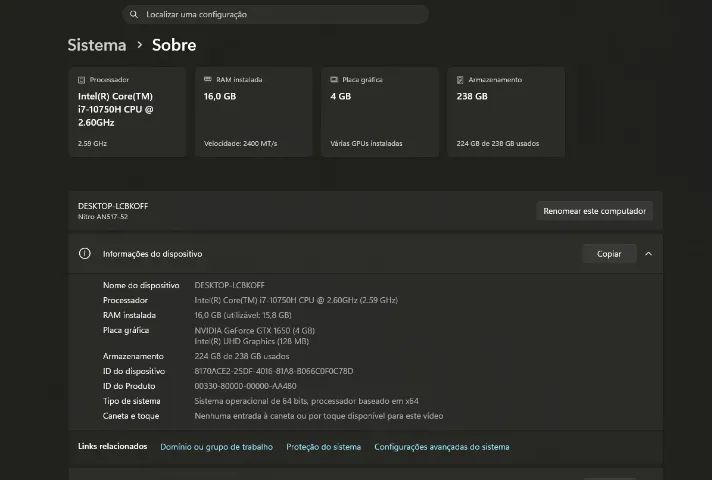Click '224 GB de 238 GB usados' in storage card

498,144
